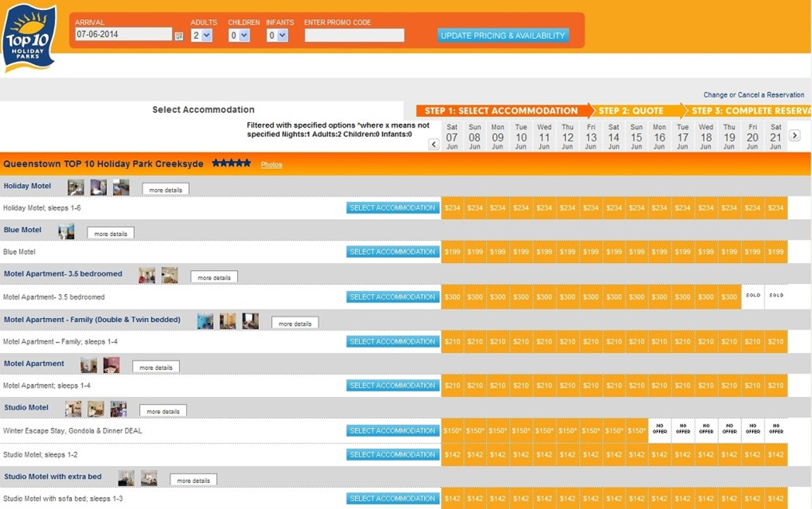Open the Children count dropdown
The width and height of the screenshot is (812, 509).
click(239, 35)
